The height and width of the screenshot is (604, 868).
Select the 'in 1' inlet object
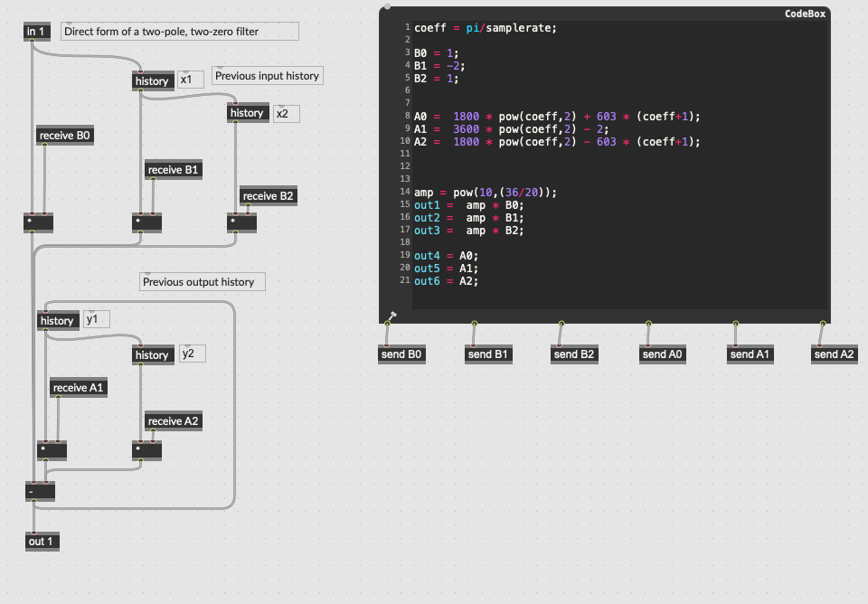coord(37,32)
